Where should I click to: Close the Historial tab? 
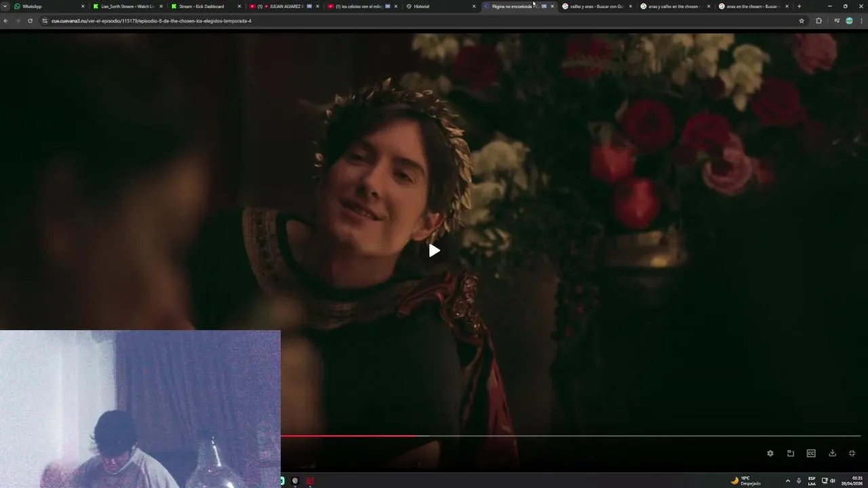[474, 6]
